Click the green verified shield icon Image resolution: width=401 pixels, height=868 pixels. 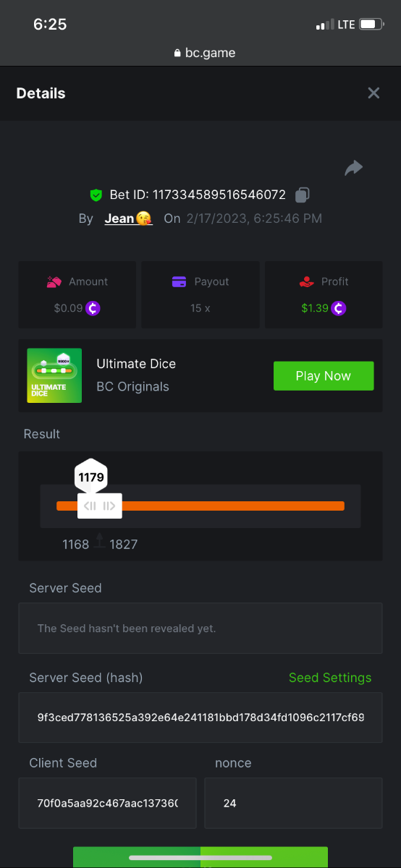(96, 195)
